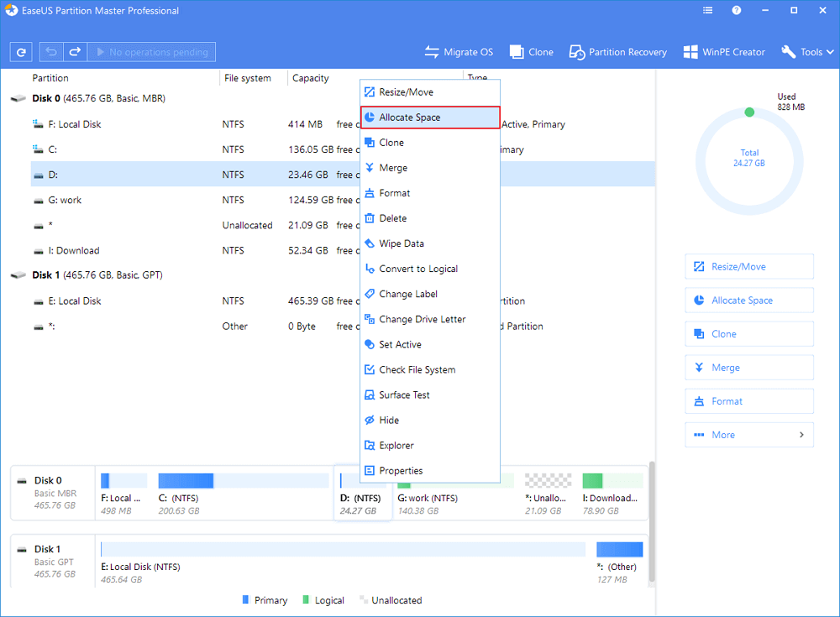This screenshot has height=617, width=840.
Task: Click the Clone button in right panel
Action: (x=749, y=333)
